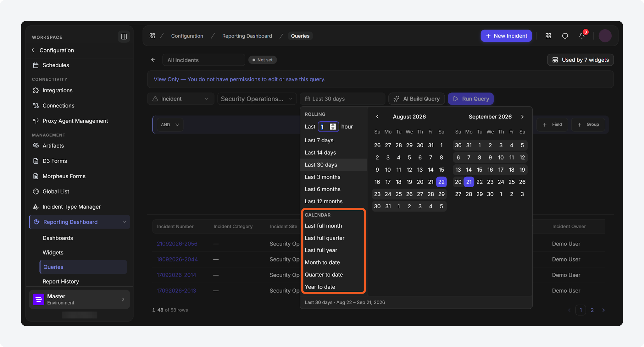Open incident 21092026-2056
The width and height of the screenshot is (644, 347).
pyautogui.click(x=177, y=244)
